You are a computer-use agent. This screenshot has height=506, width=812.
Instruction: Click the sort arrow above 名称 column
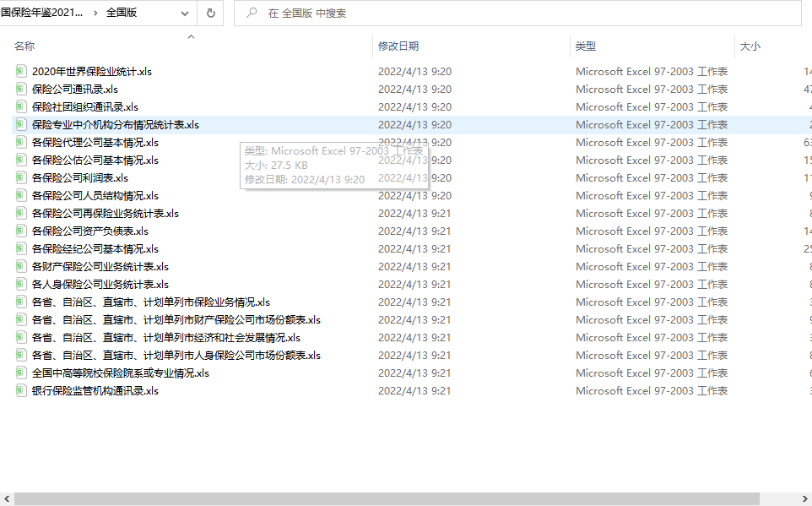coord(191,36)
